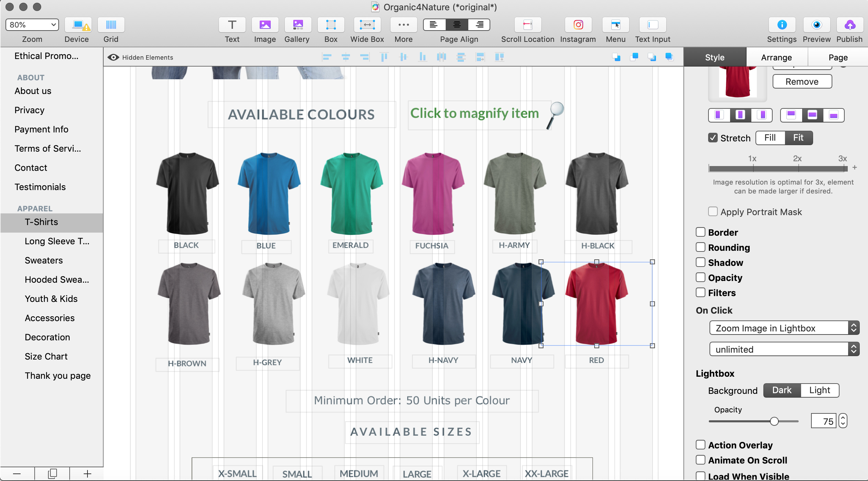Screen dimensions: 868x481
Task: Select Fit stretch mode
Action: pos(798,138)
